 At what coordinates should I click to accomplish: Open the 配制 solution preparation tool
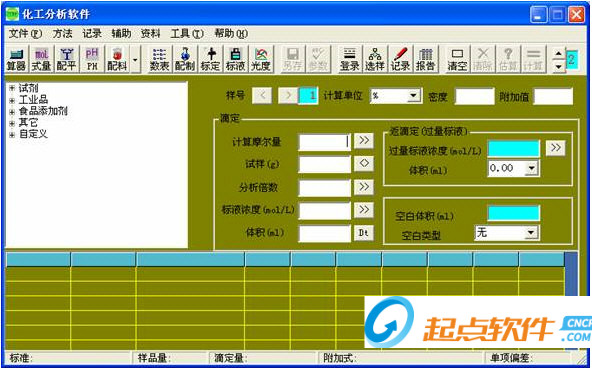pos(185,59)
